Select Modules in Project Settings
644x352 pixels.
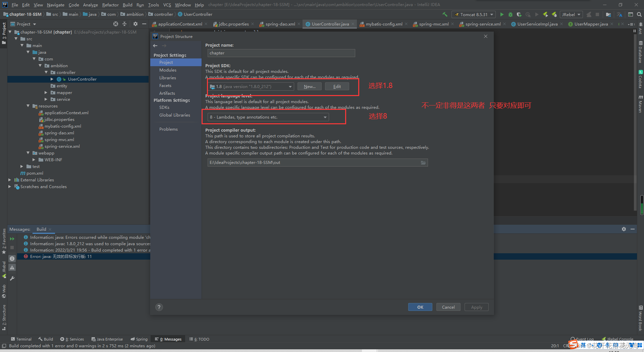(x=168, y=70)
